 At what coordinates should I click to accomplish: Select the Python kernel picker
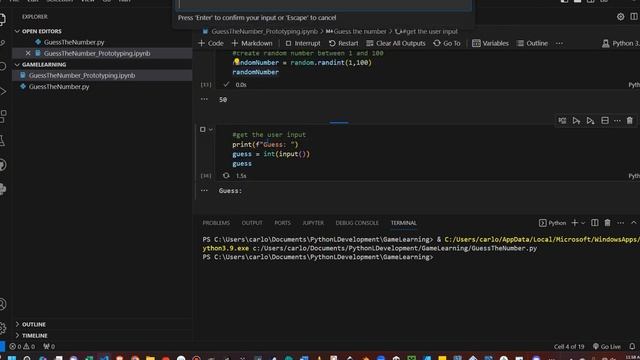click(620, 43)
